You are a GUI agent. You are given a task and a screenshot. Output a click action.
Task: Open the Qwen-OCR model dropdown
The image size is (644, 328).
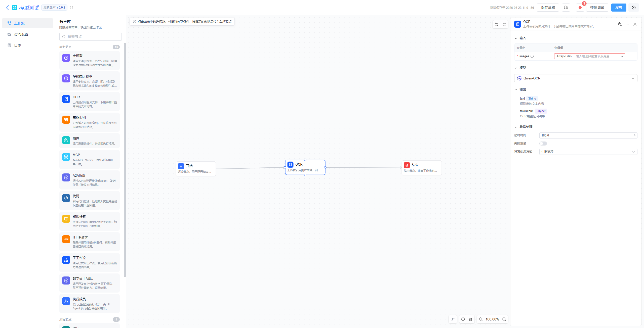pyautogui.click(x=576, y=78)
